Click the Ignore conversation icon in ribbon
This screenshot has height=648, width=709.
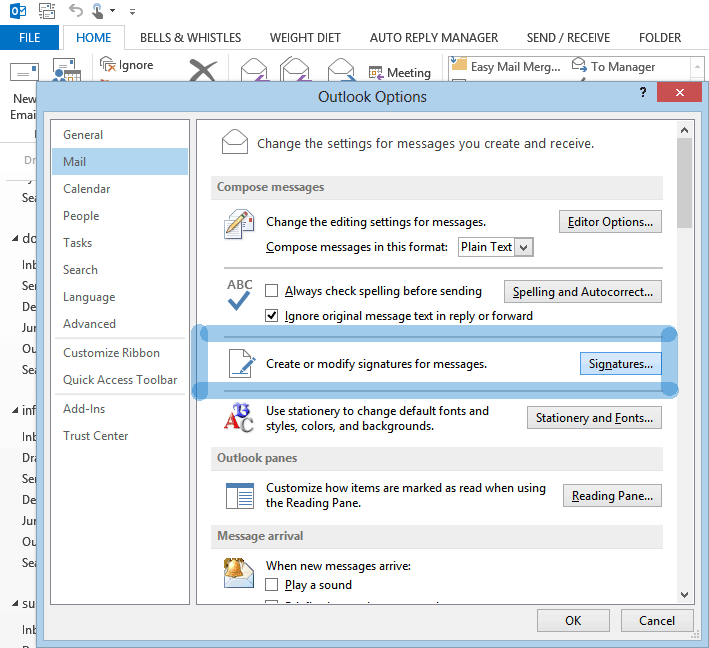coord(109,65)
